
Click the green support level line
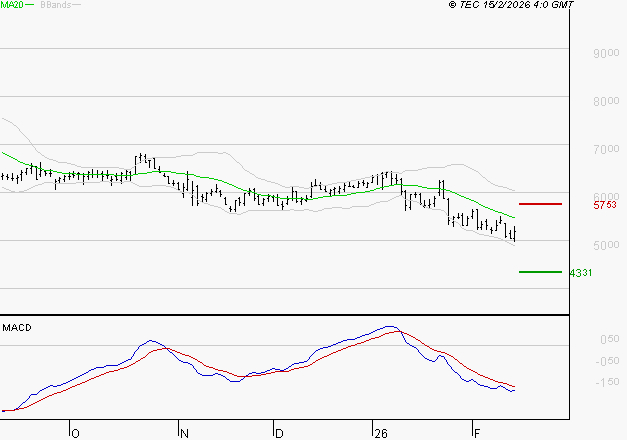[x=540, y=272]
